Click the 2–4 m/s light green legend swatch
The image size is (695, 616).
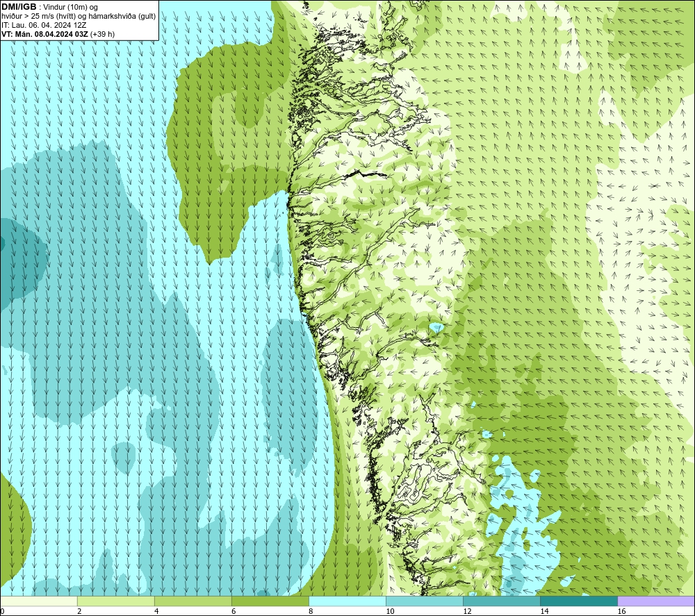click(115, 601)
